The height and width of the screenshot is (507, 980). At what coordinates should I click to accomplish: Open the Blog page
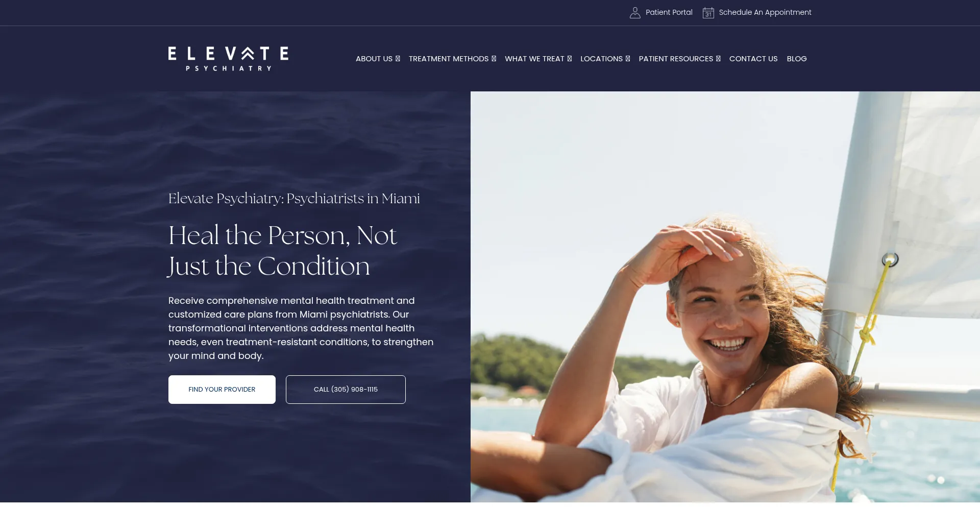pos(797,59)
